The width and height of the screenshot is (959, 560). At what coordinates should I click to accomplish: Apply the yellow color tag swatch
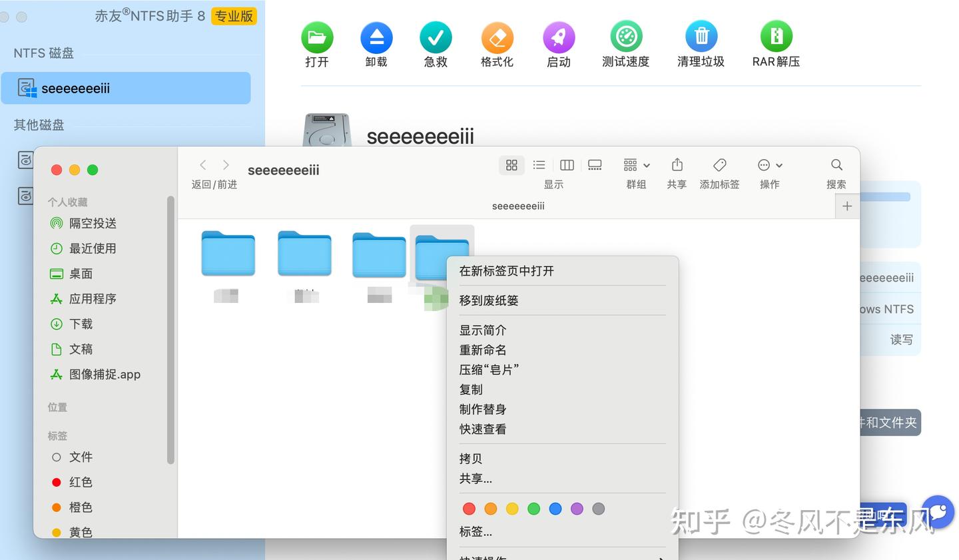click(512, 509)
